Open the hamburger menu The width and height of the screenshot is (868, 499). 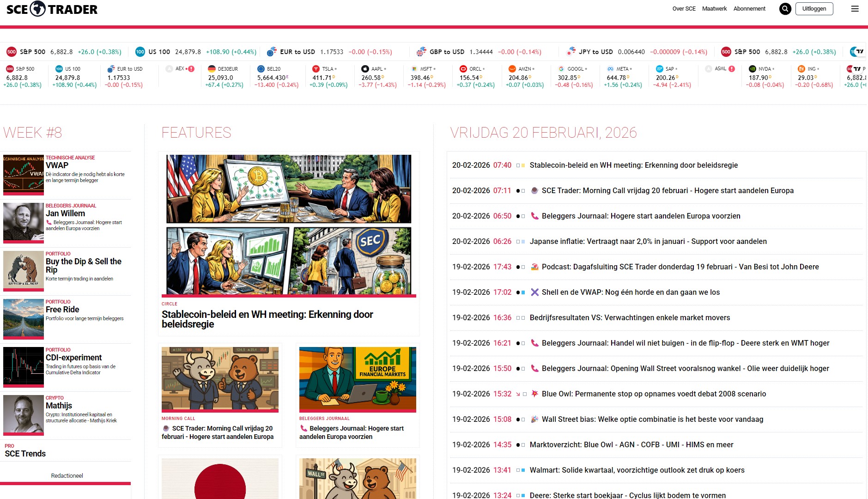tap(855, 9)
